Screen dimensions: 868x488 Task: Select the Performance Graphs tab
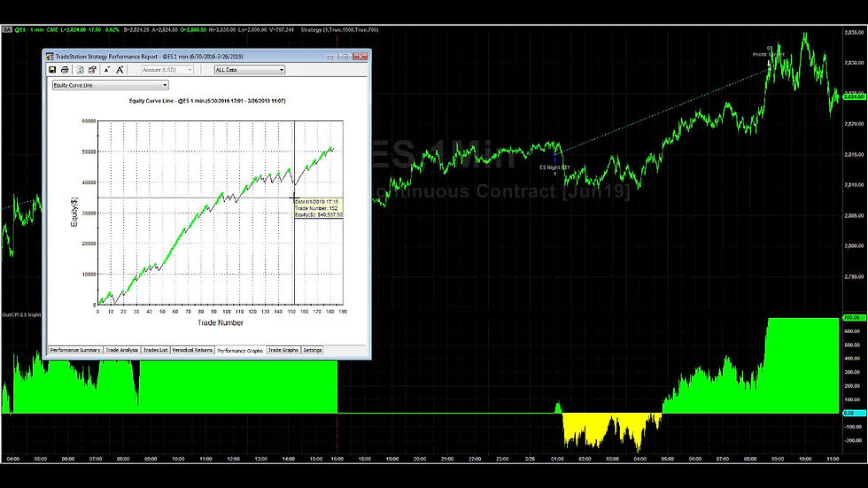pos(240,351)
